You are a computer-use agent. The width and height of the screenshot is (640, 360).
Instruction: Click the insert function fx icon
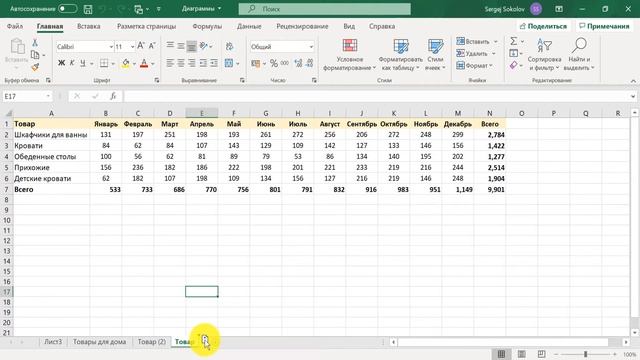pos(113,96)
